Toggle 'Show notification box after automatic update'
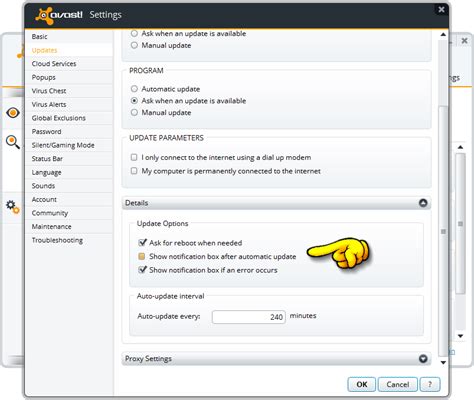474x400 pixels. (x=142, y=256)
